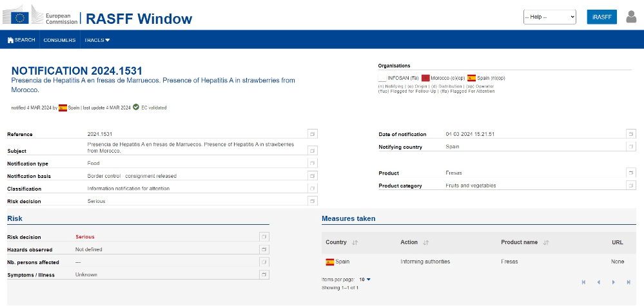Open the Help dropdown
Screen dimensions: 644x306
pos(549,17)
